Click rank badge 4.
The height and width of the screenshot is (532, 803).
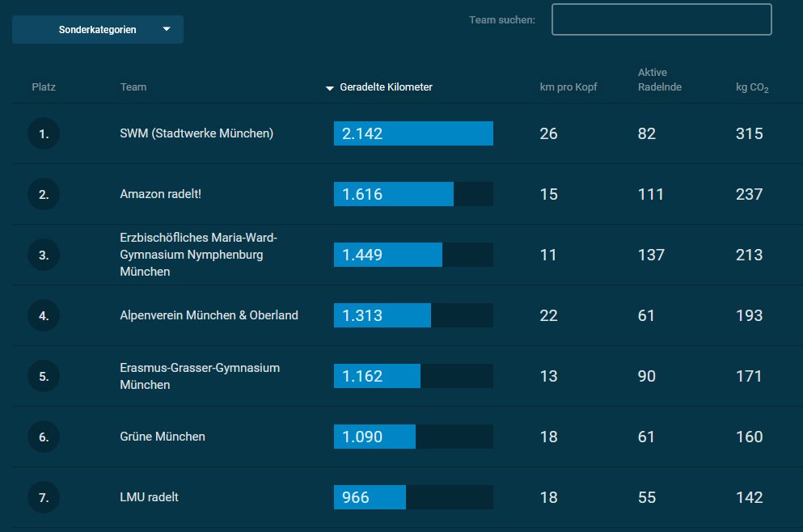pos(44,315)
